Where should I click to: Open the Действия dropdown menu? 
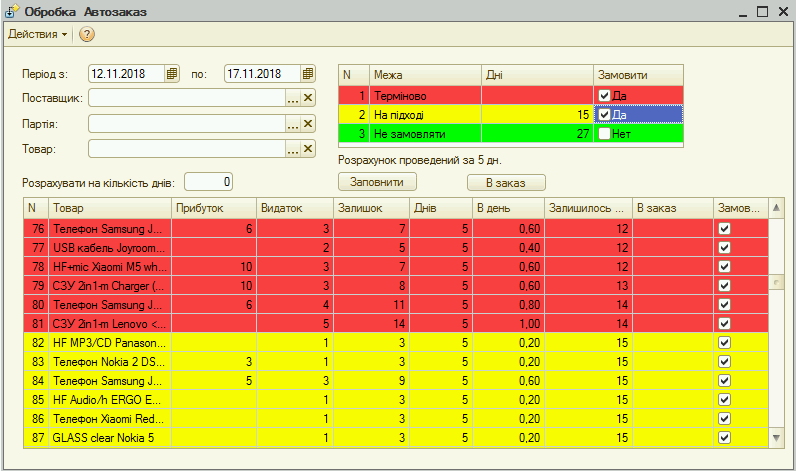(37, 34)
